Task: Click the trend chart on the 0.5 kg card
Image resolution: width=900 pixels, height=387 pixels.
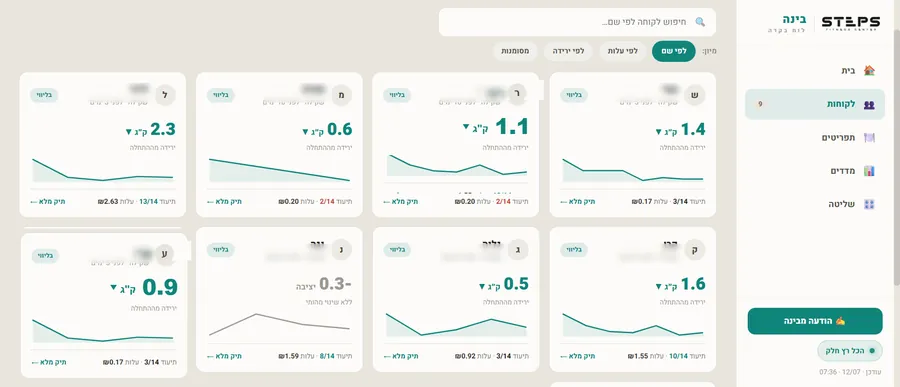Action: (456, 325)
